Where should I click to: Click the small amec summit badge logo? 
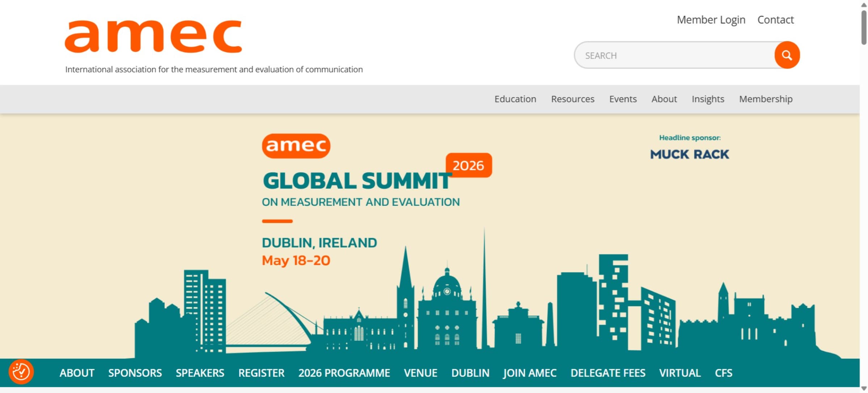coord(296,146)
